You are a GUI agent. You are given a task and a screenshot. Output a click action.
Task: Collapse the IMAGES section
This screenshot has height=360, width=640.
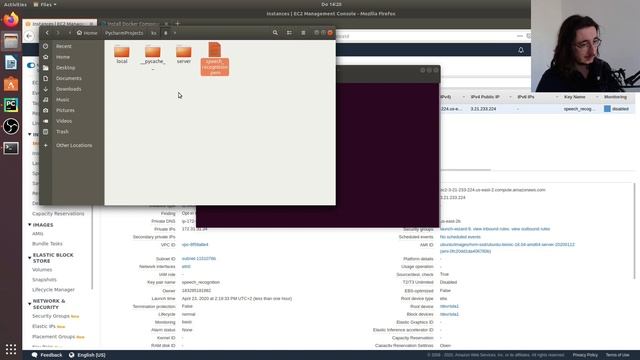tap(29, 224)
